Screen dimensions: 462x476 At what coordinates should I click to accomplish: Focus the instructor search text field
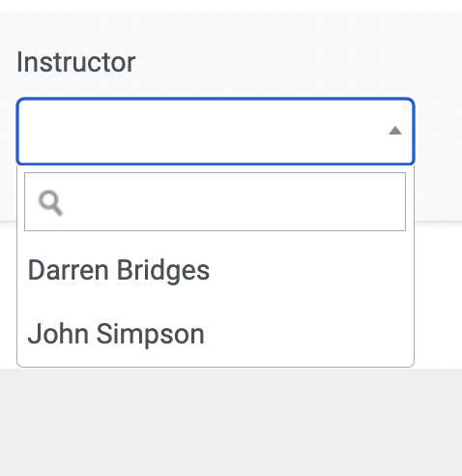pos(215,202)
